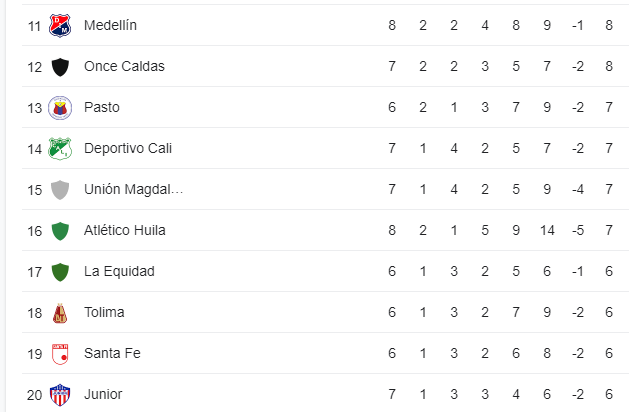Click the La Equidad team name
The image size is (629, 412).
(119, 271)
